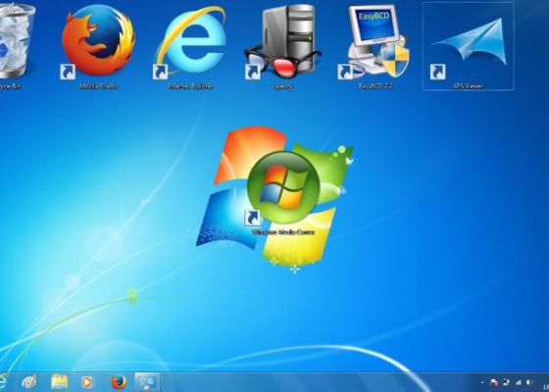The image size is (549, 392).
Task: Open Windows Explorer folder on taskbar
Action: pyautogui.click(x=60, y=382)
